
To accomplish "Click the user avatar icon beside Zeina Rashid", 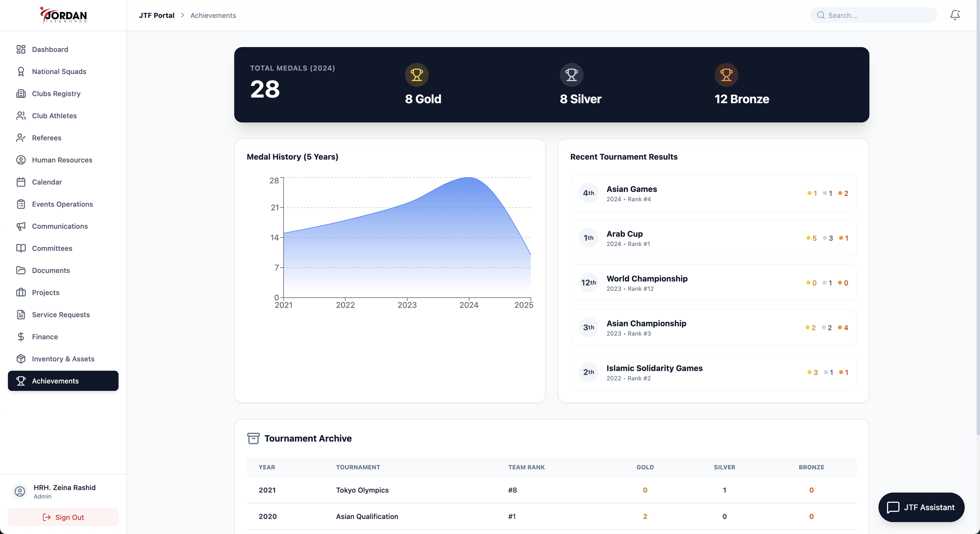I will point(20,491).
